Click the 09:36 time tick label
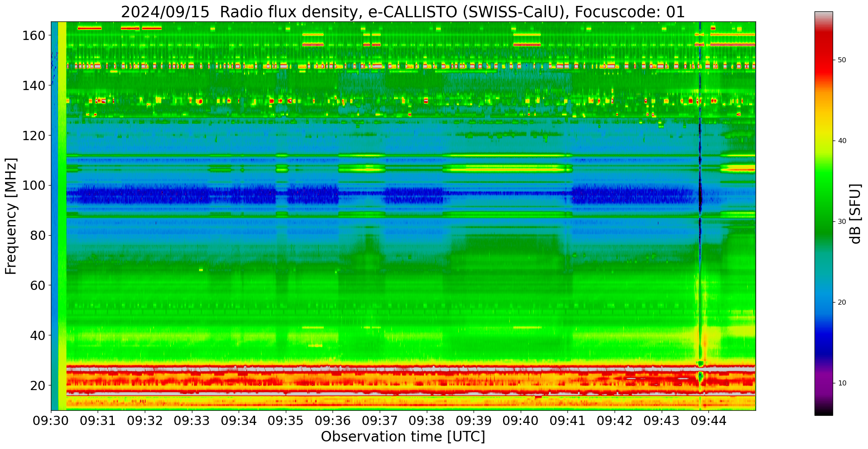This screenshot has width=868, height=449. (333, 420)
